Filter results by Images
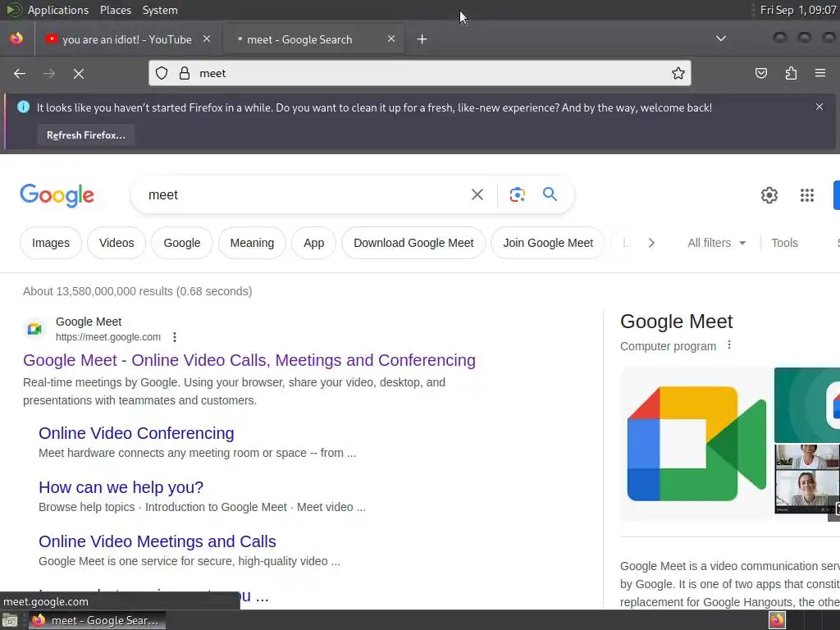The width and height of the screenshot is (840, 630). 51,243
